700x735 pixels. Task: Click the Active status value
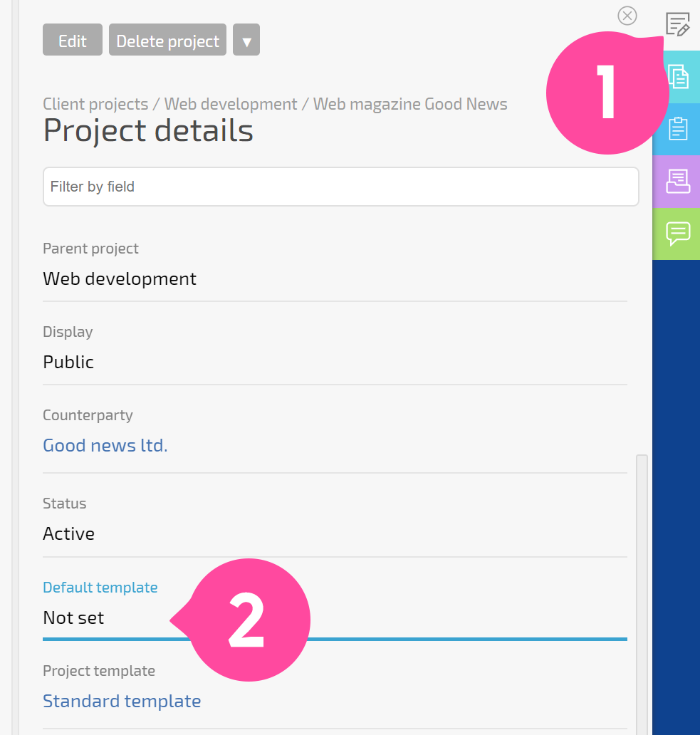click(x=69, y=534)
